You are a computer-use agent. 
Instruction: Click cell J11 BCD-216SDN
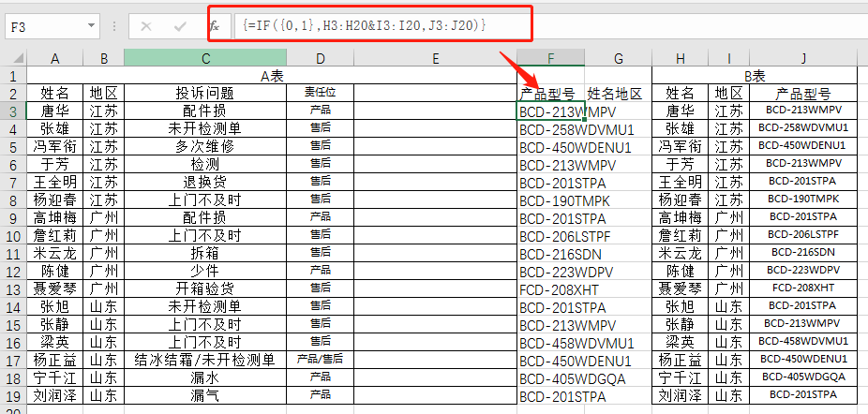(803, 254)
